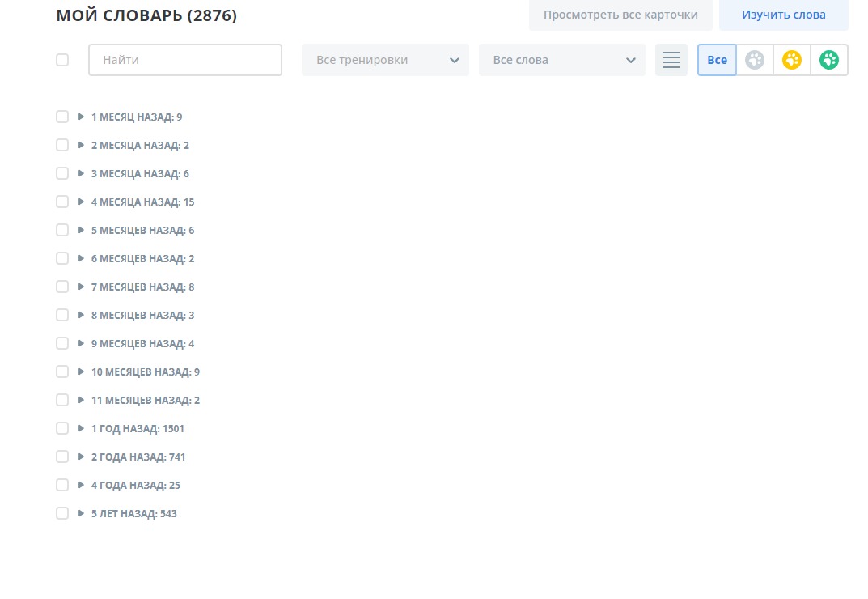This screenshot has width=868, height=599.
Task: Open the 'Все слова' dropdown
Action: tap(562, 60)
